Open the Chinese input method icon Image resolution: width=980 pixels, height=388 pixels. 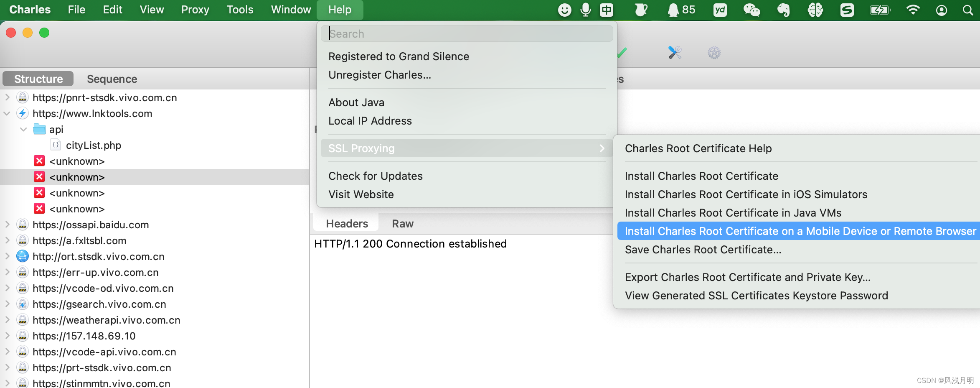click(607, 10)
